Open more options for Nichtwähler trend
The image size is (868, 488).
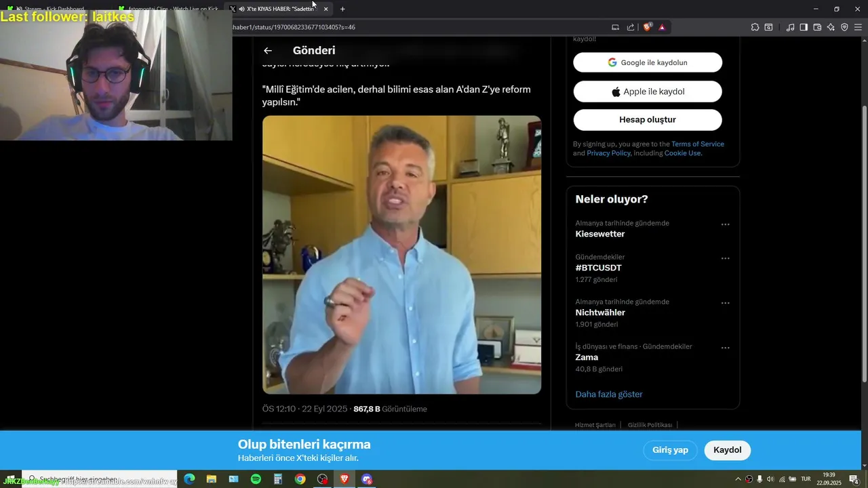[725, 303]
